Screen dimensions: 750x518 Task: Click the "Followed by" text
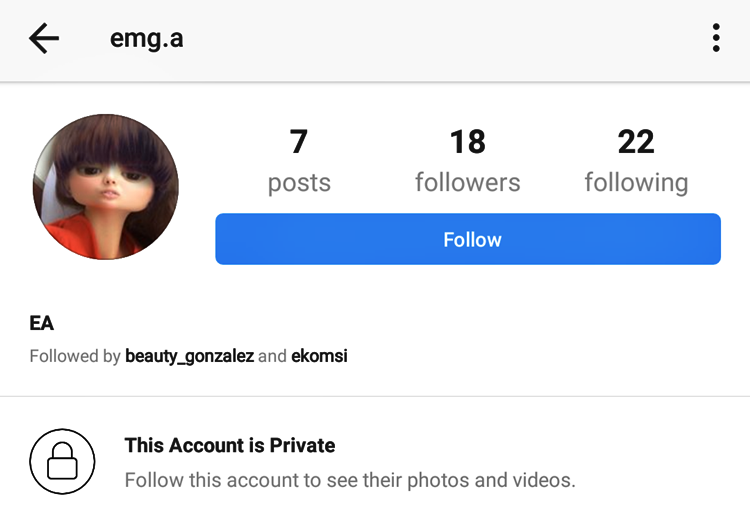tap(75, 356)
